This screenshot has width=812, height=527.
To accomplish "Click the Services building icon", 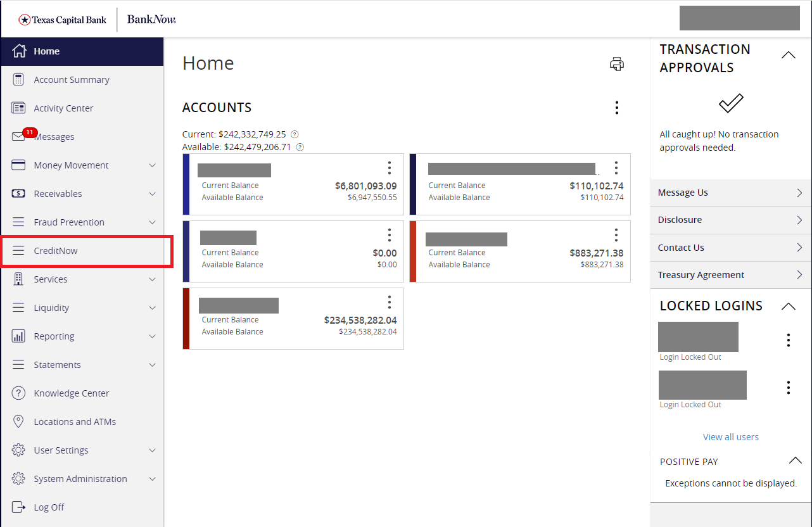I will (18, 279).
